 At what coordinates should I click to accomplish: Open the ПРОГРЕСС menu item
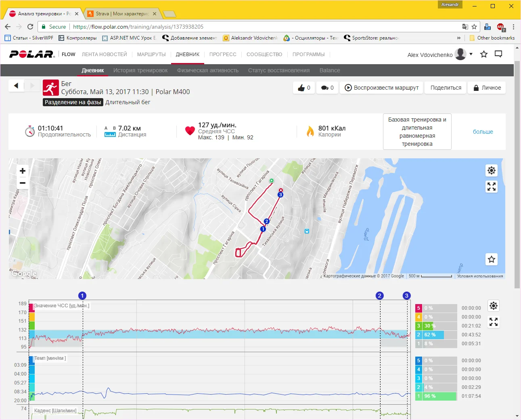coord(223,55)
